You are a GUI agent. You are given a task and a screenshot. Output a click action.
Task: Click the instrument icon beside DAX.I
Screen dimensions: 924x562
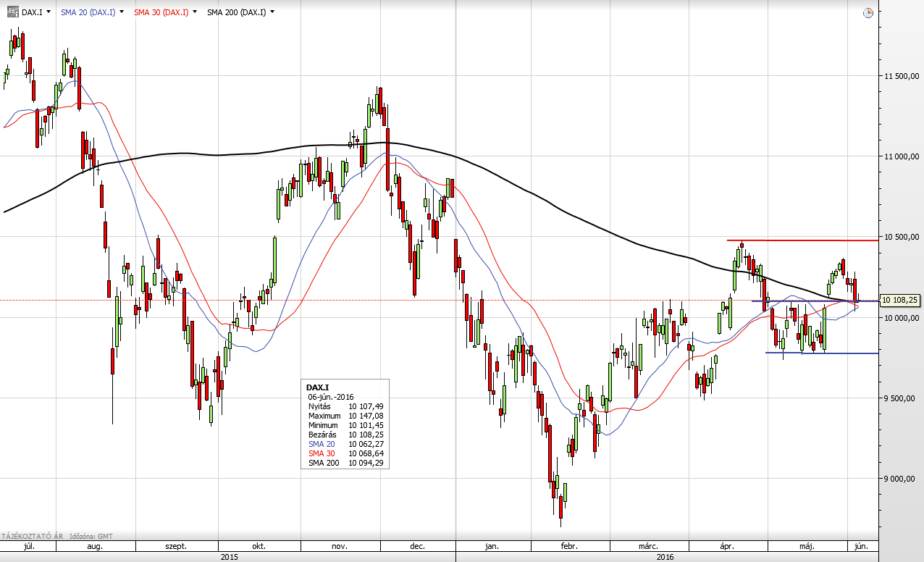click(x=13, y=12)
